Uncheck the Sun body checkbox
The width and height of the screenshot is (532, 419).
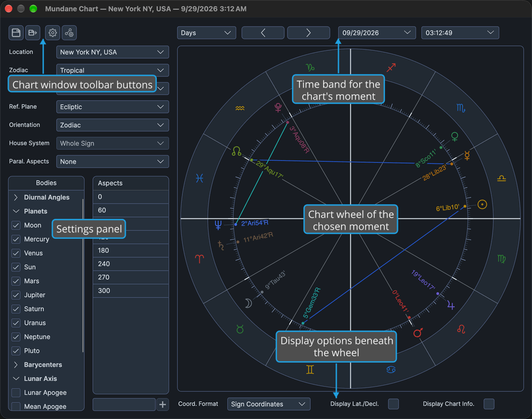point(16,267)
